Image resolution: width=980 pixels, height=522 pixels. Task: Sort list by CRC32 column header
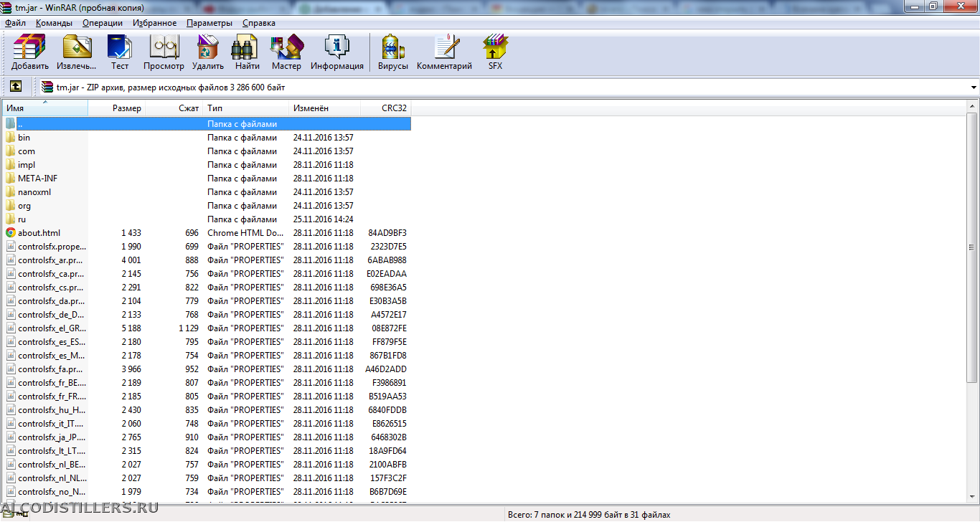coord(393,108)
